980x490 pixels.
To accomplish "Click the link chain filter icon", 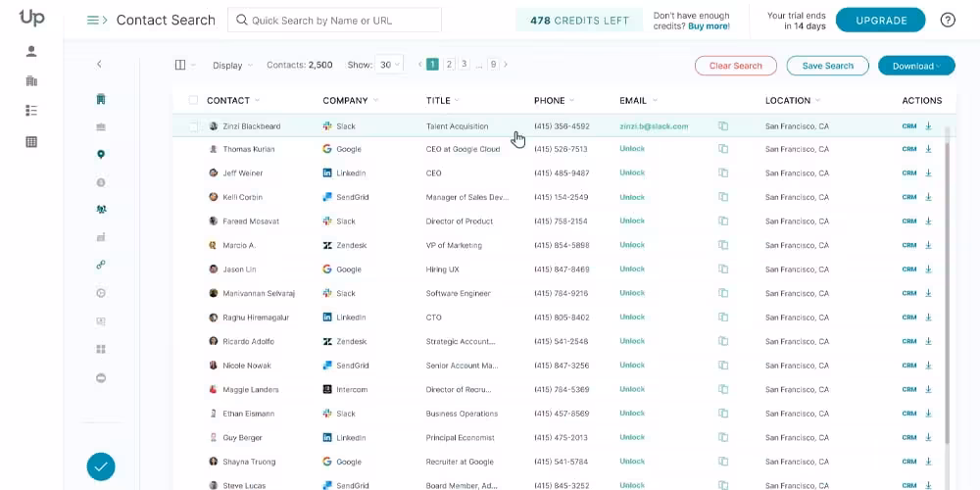I will pyautogui.click(x=100, y=265).
